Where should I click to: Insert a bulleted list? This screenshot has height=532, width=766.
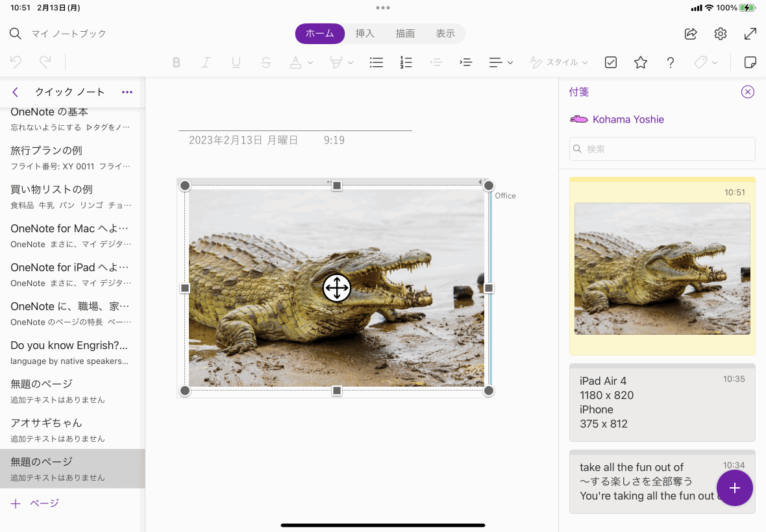point(376,62)
